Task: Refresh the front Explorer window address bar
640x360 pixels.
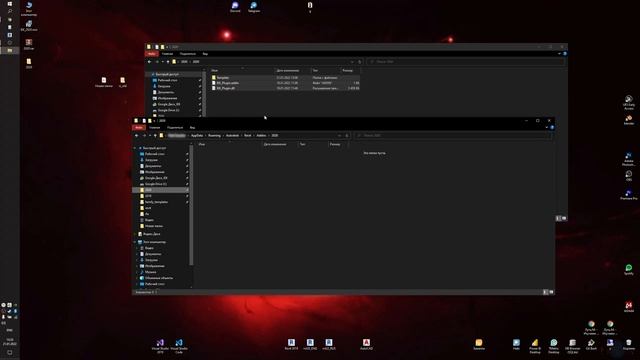Action: coord(347,136)
